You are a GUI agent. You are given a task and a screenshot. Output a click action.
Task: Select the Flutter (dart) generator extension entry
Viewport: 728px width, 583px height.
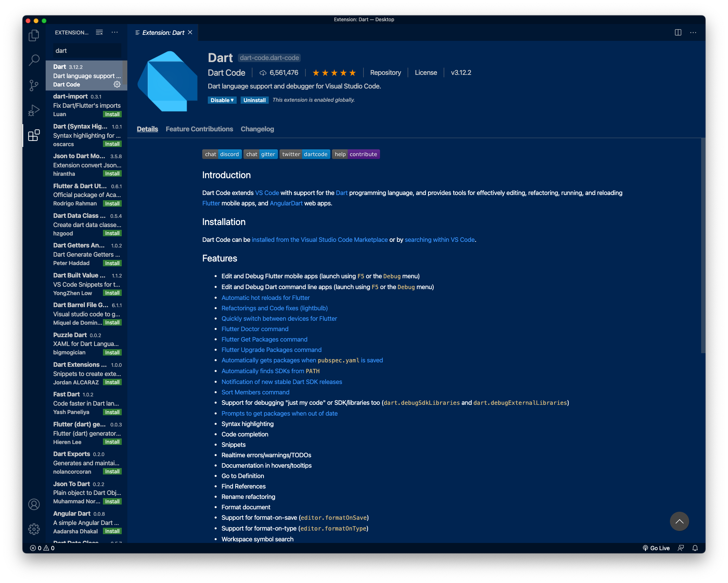[86, 433]
